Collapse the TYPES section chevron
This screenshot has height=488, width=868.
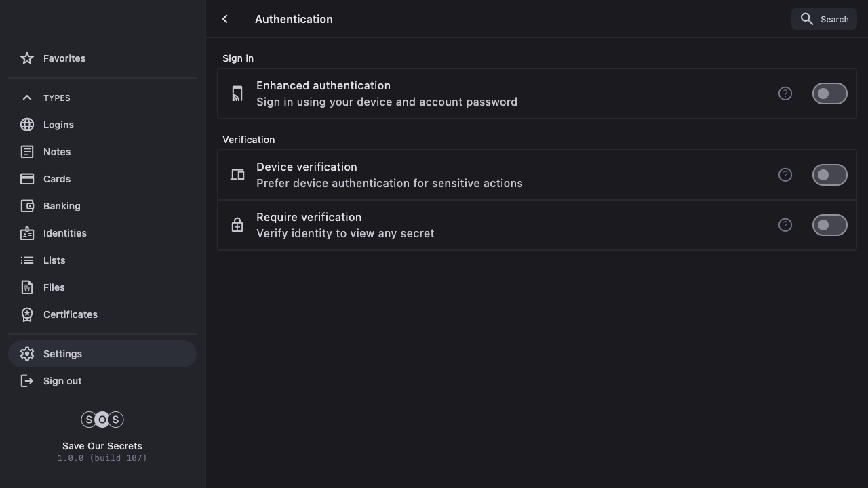(x=27, y=98)
